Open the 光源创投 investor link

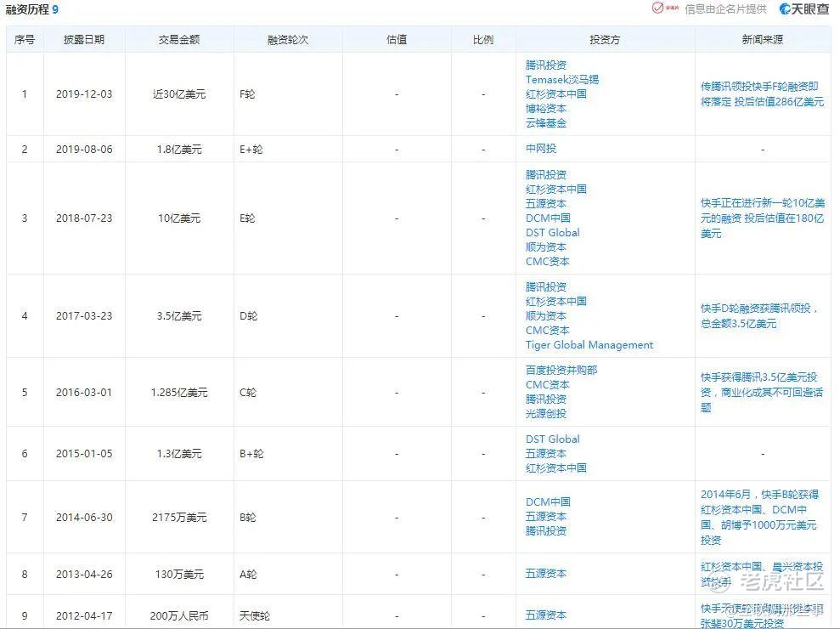(x=546, y=413)
